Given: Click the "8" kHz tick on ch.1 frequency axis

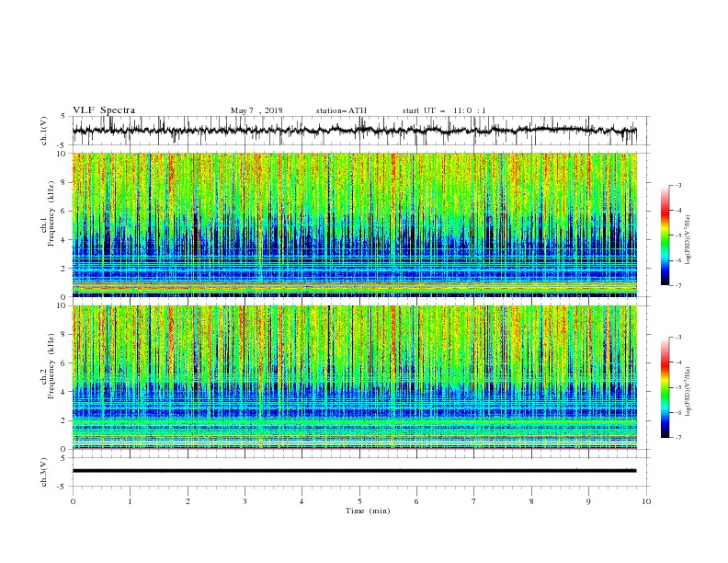Looking at the screenshot, I should (64, 182).
